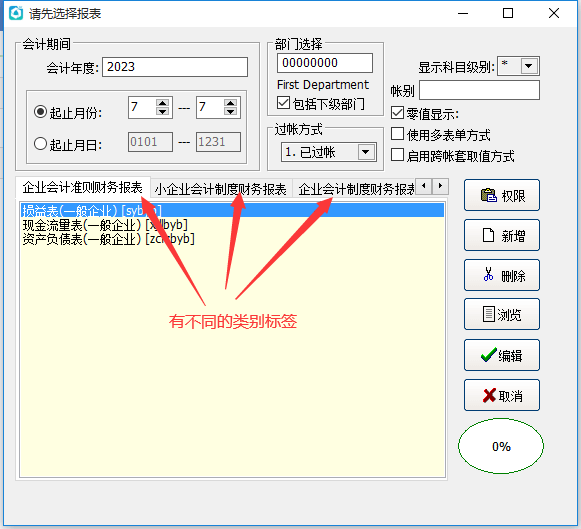Click the 权限 clipboard icon button
The width and height of the screenshot is (581, 529).
488,195
